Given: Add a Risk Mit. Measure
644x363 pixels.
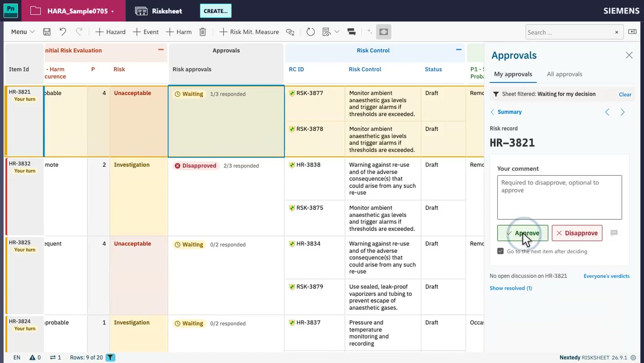Looking at the screenshot, I should [x=249, y=32].
